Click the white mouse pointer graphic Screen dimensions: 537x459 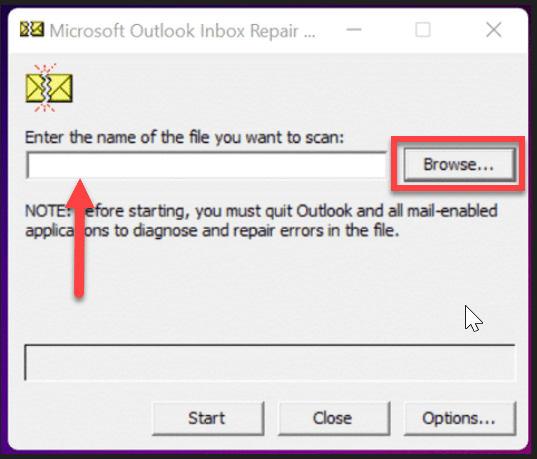[473, 318]
